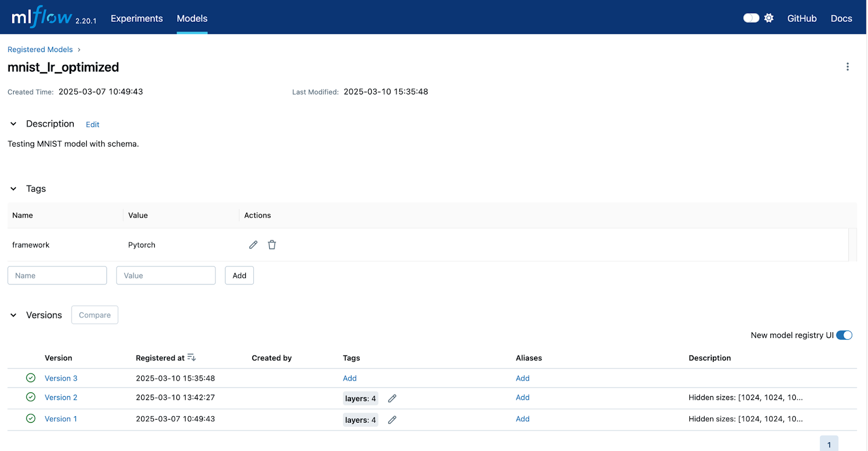Click the 'Pytorch' tag value cell

click(142, 245)
